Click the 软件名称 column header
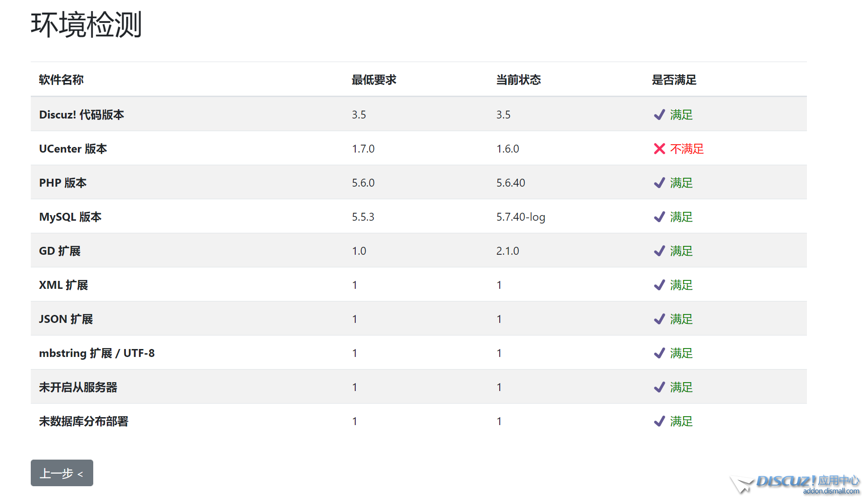 [x=61, y=80]
